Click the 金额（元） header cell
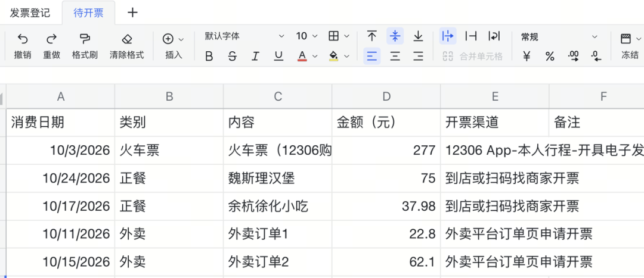 pos(386,123)
